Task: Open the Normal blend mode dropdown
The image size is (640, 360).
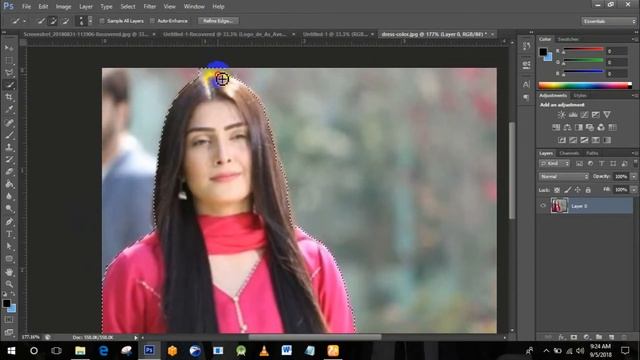Action: [x=564, y=177]
